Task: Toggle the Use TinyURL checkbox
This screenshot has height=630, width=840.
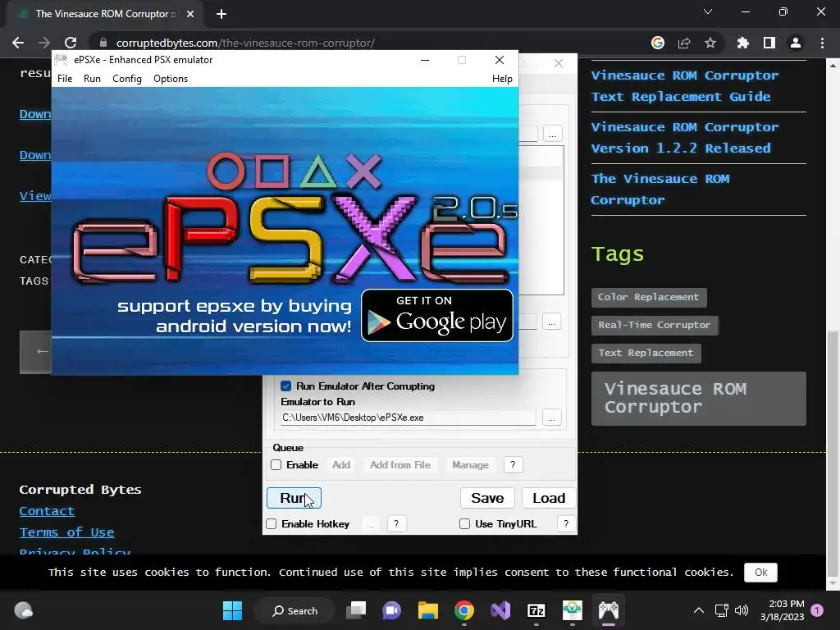Action: 464,524
